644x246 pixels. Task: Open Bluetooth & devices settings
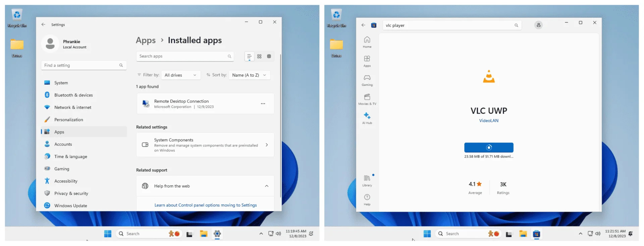[84, 95]
